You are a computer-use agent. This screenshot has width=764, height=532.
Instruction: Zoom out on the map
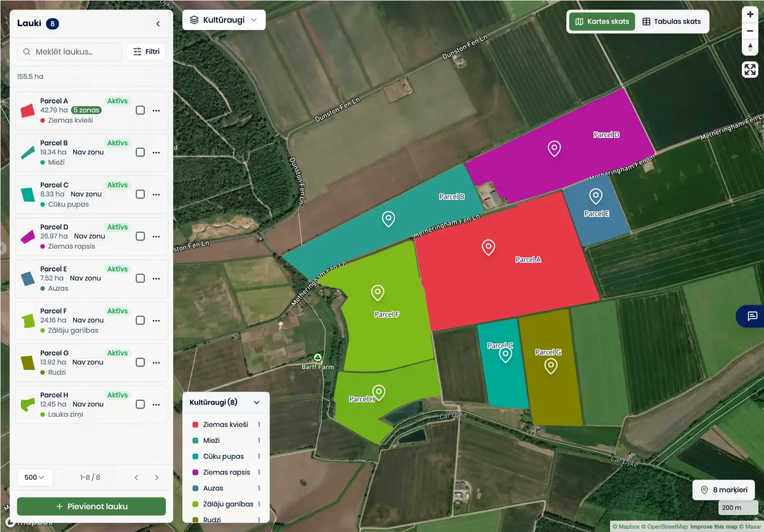pos(750,31)
